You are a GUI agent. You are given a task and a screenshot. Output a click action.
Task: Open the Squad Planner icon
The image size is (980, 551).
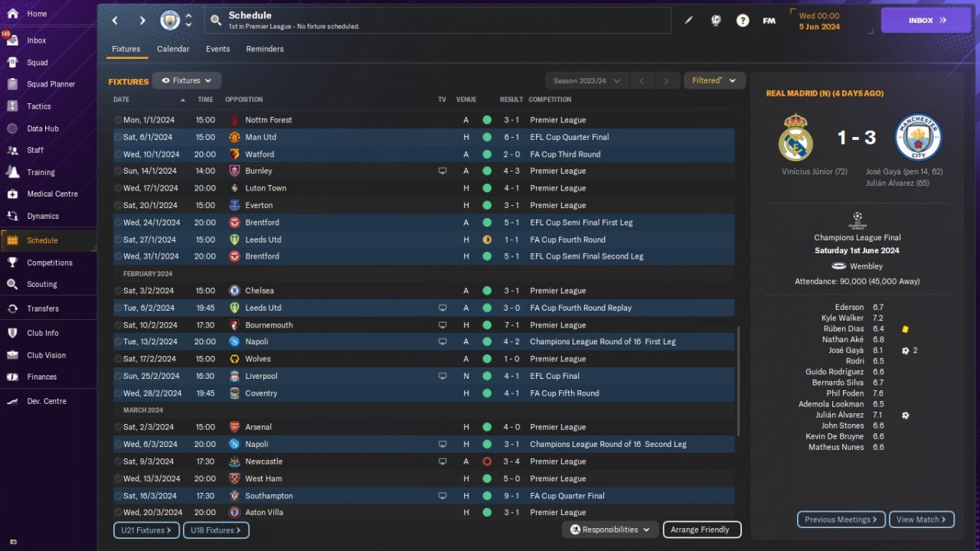[x=12, y=84]
